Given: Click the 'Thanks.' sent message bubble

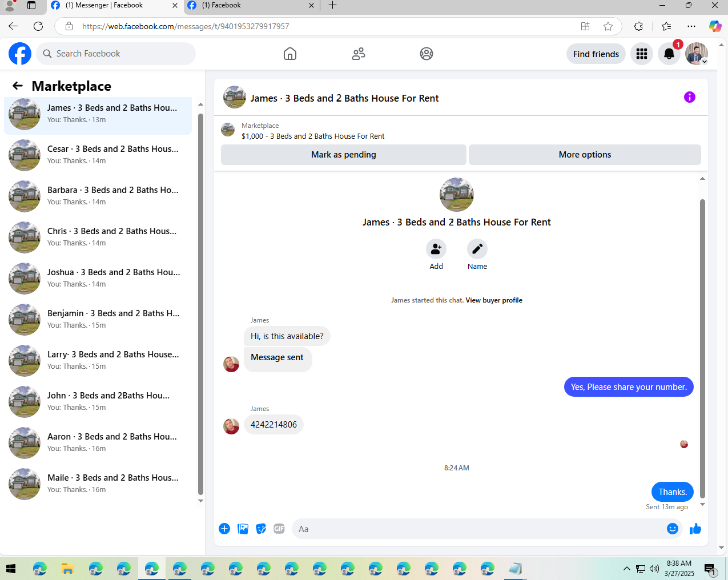Looking at the screenshot, I should 673,492.
